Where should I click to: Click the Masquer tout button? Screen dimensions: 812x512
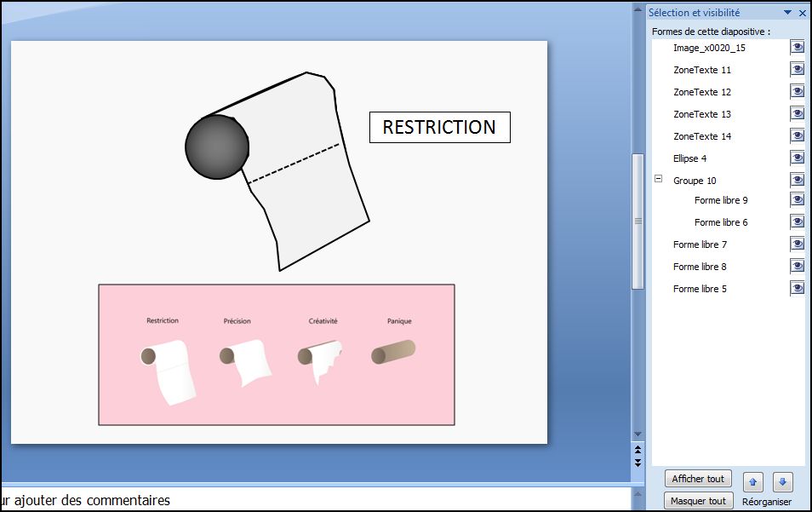698,501
